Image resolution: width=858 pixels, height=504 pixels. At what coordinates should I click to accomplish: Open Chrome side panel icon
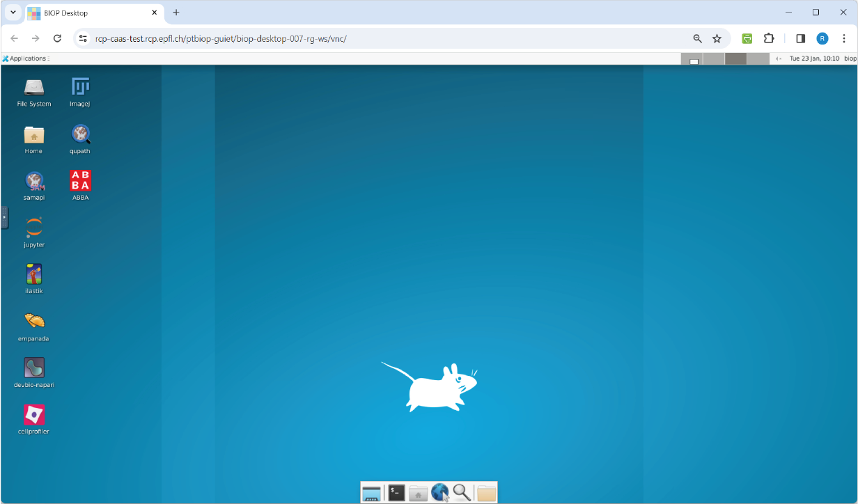pyautogui.click(x=800, y=38)
